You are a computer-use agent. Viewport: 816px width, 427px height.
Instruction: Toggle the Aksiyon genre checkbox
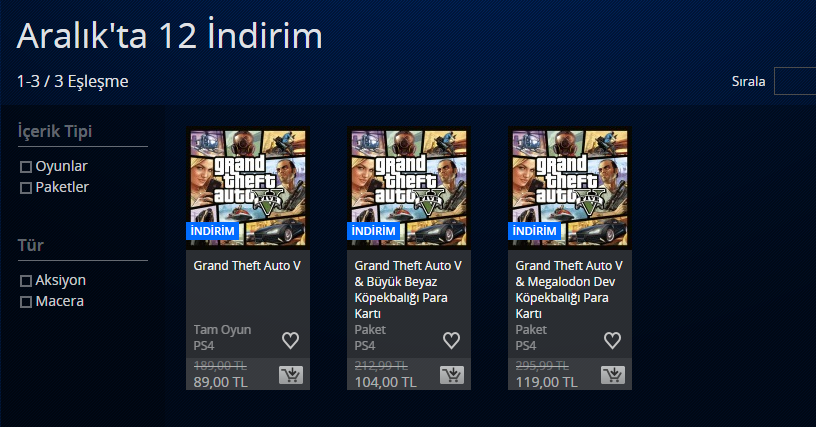click(x=26, y=281)
